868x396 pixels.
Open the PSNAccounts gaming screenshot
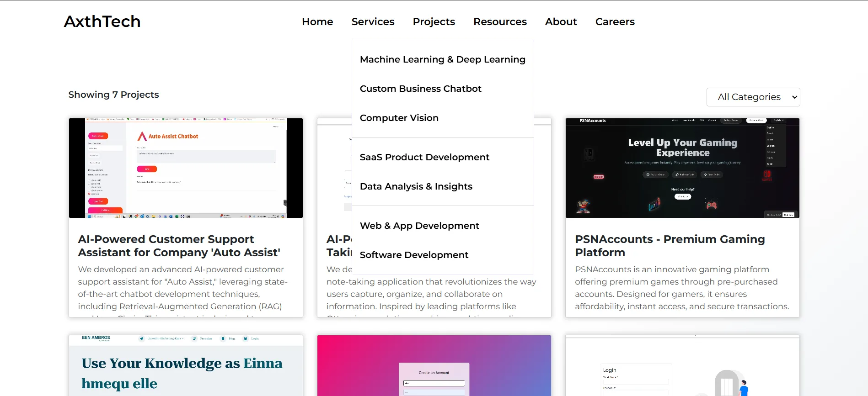(682, 168)
